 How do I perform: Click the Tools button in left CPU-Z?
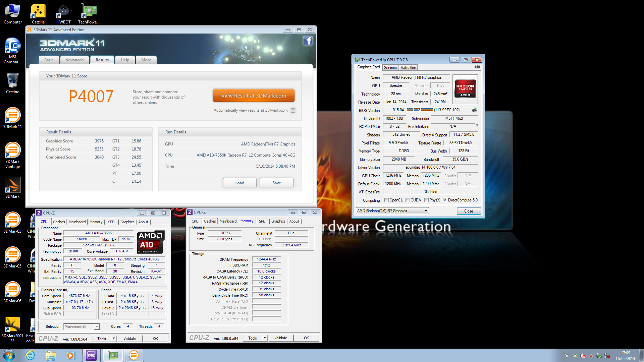point(102,339)
